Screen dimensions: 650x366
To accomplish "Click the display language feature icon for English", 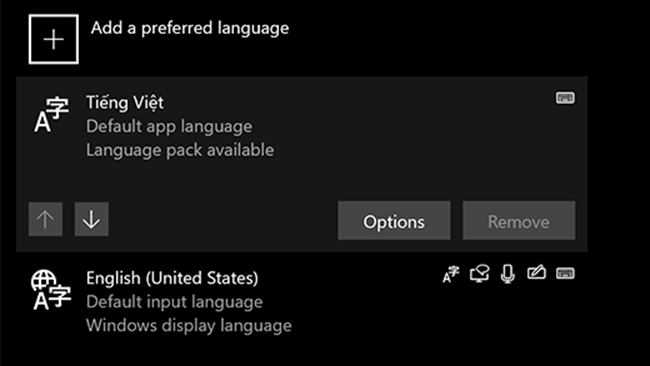I will pyautogui.click(x=451, y=274).
